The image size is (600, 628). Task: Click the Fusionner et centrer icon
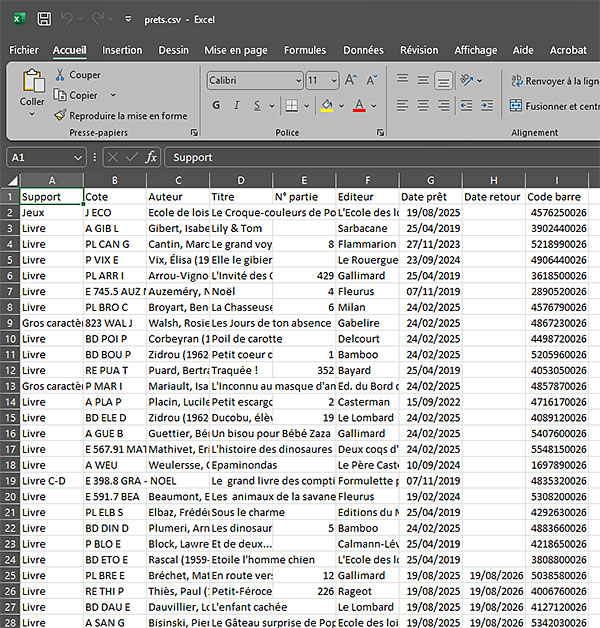516,105
